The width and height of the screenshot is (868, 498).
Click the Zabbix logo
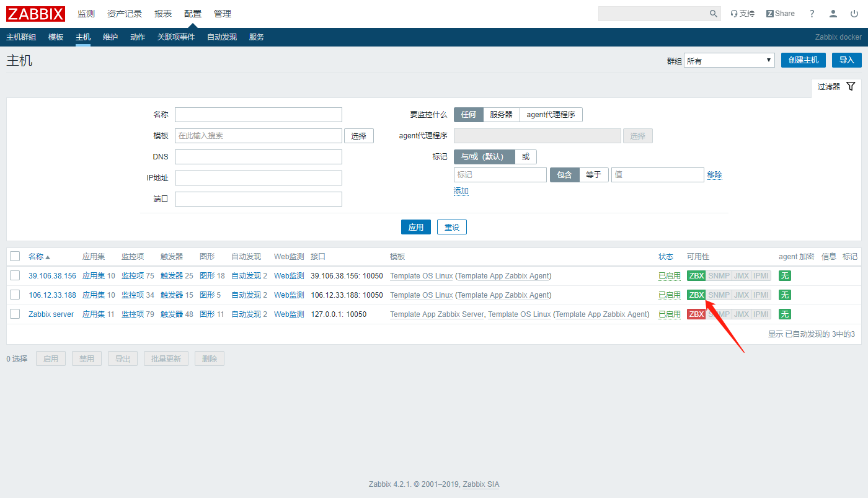(x=35, y=14)
